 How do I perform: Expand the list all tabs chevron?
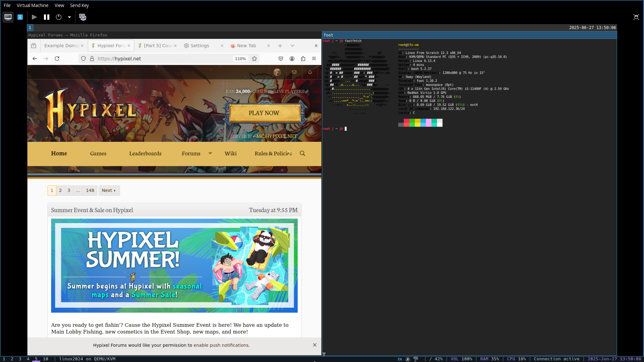[x=292, y=46]
